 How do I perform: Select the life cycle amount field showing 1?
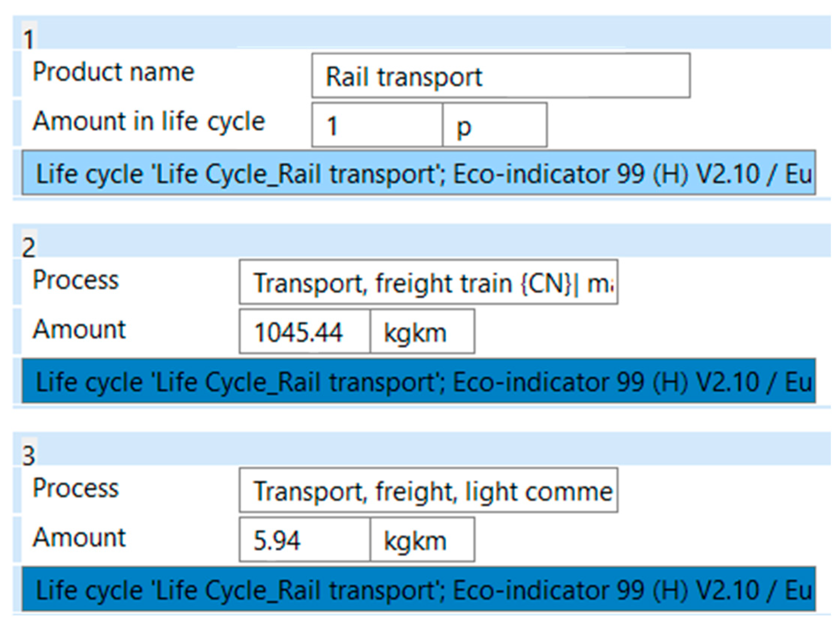pyautogui.click(x=377, y=125)
